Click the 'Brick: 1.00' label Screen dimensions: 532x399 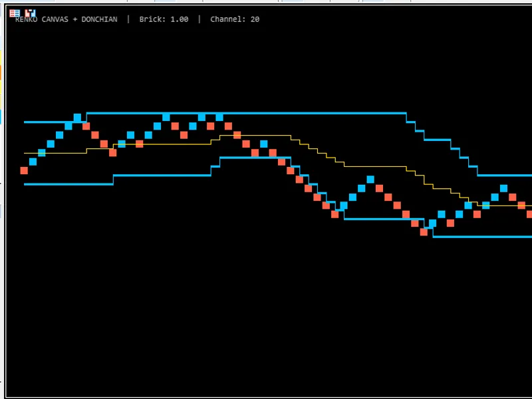[164, 19]
